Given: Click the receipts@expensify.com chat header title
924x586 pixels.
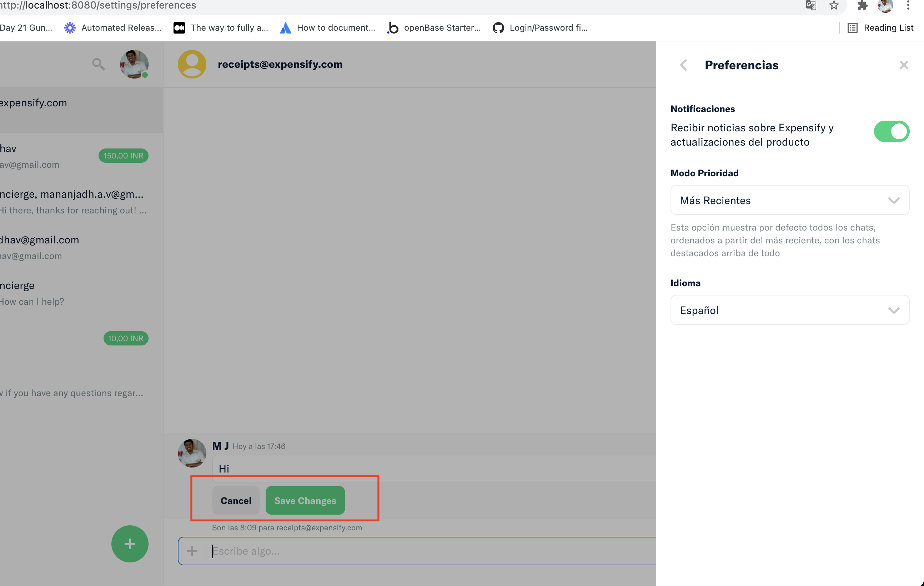Looking at the screenshot, I should pos(280,64).
